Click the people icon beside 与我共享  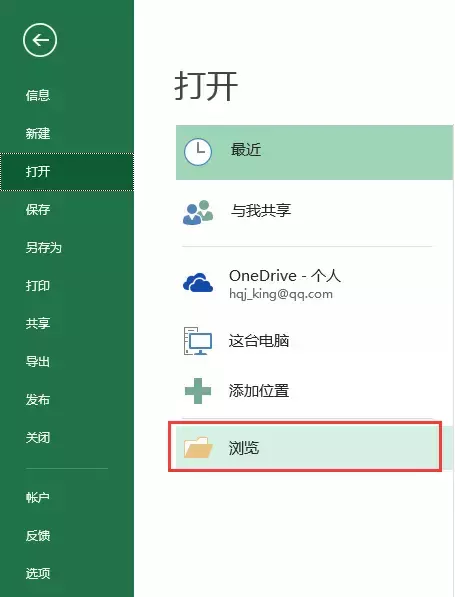(198, 212)
